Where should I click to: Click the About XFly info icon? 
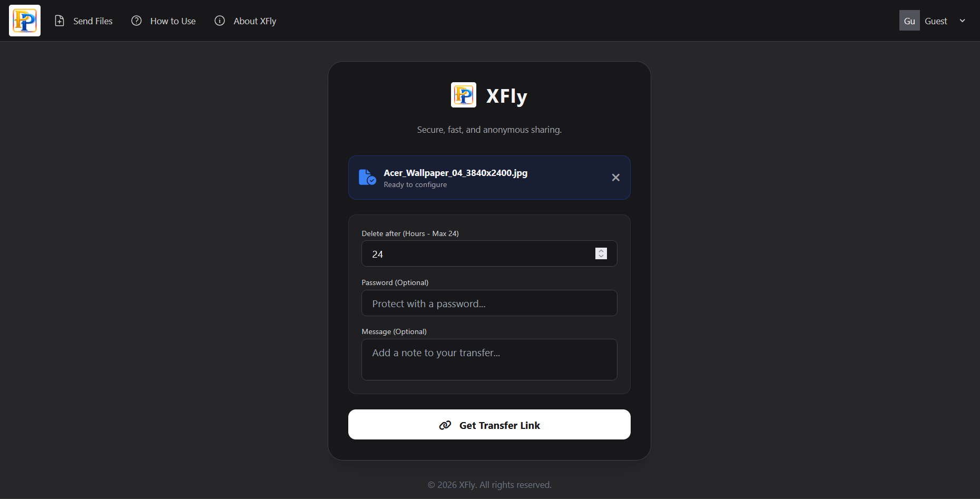219,21
